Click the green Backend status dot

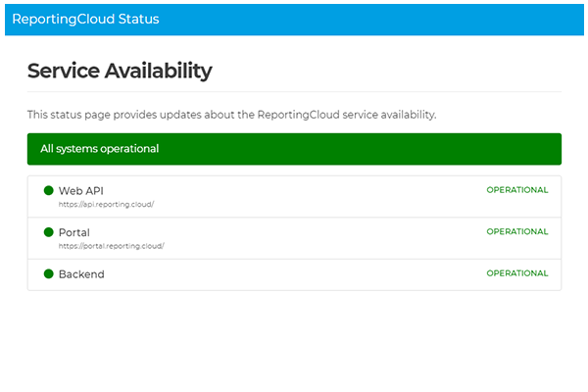[x=49, y=273]
